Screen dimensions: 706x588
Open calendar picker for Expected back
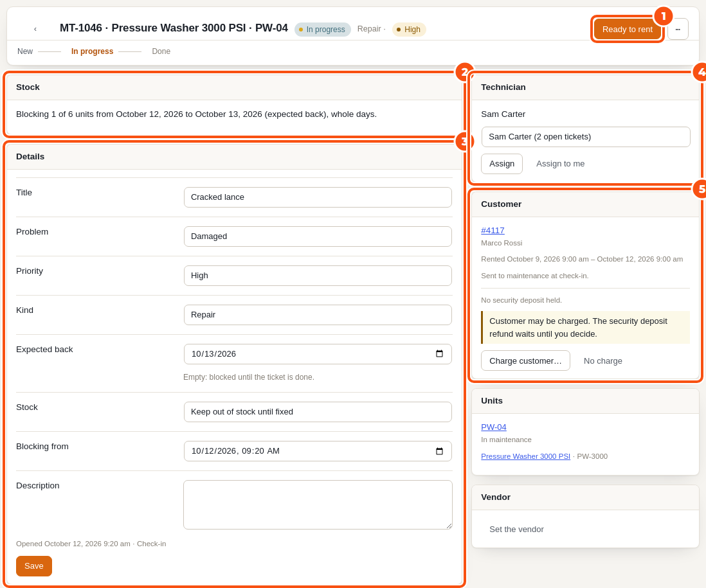(439, 353)
